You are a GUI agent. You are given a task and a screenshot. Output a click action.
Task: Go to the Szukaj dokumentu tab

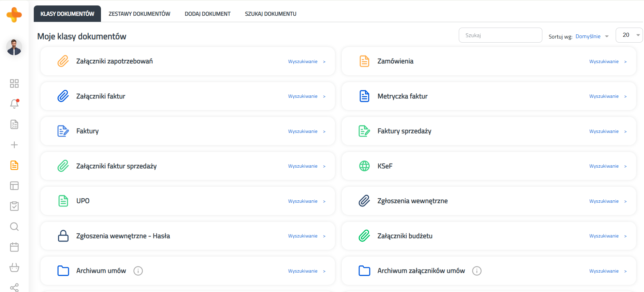click(270, 14)
